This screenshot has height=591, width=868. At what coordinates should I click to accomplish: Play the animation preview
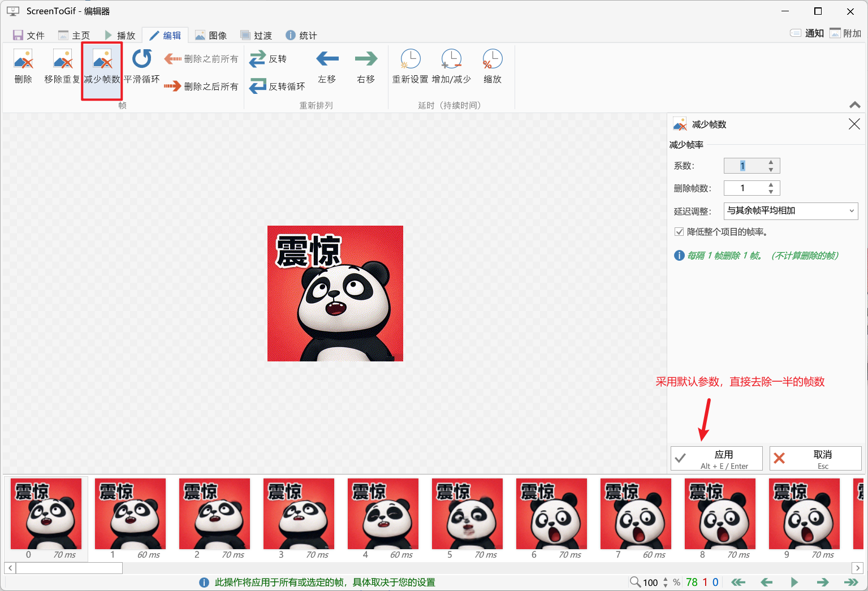pyautogui.click(x=794, y=582)
